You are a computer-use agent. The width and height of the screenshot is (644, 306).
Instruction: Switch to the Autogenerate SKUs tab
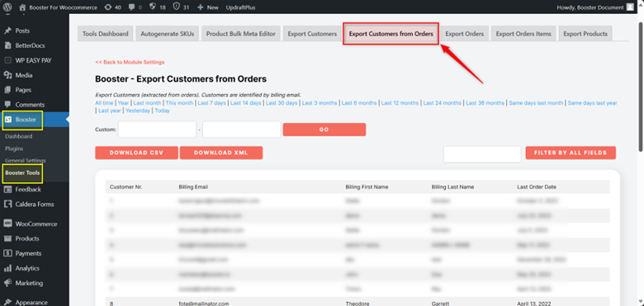(167, 34)
